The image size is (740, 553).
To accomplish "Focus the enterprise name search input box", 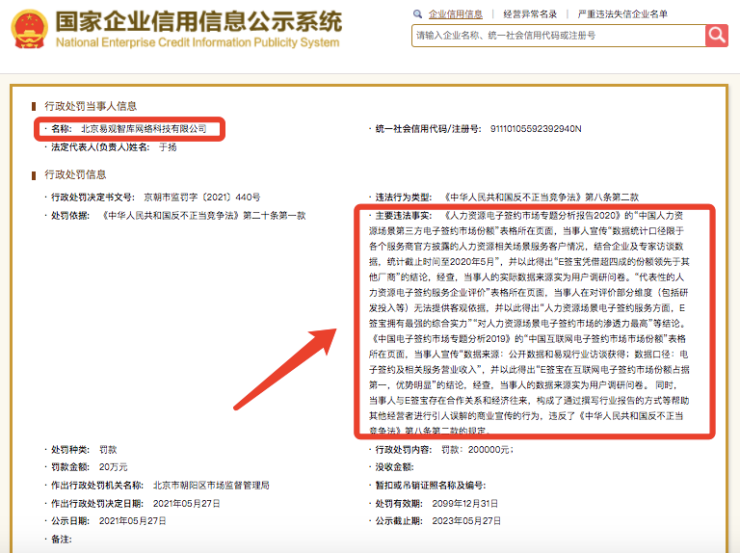I will [x=557, y=35].
